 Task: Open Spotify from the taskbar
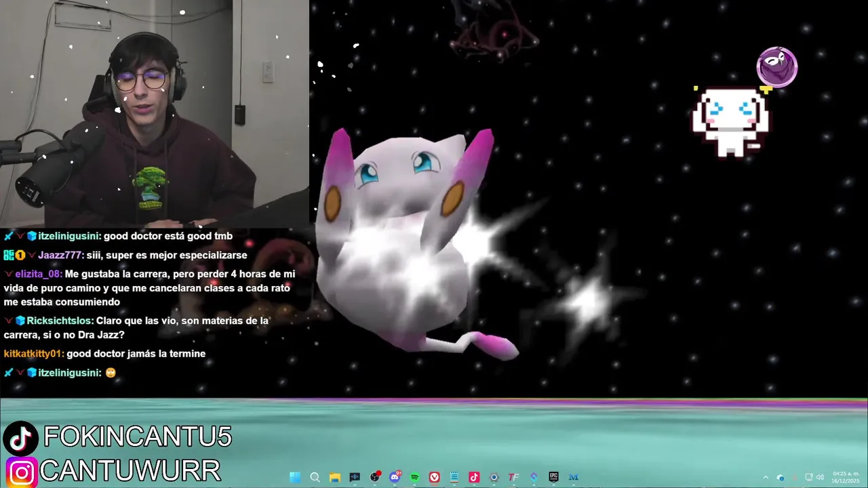click(414, 477)
